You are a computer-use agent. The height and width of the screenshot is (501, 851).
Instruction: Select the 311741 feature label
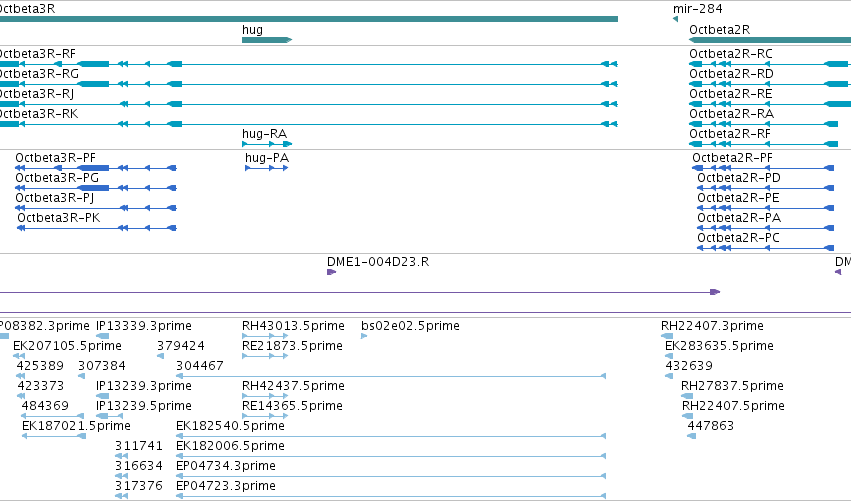[x=138, y=447]
